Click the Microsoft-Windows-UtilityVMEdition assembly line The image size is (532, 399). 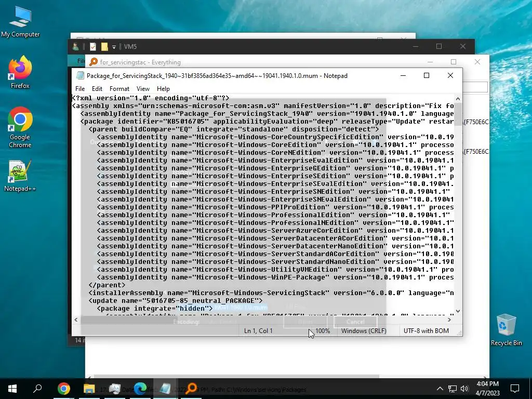(275, 270)
